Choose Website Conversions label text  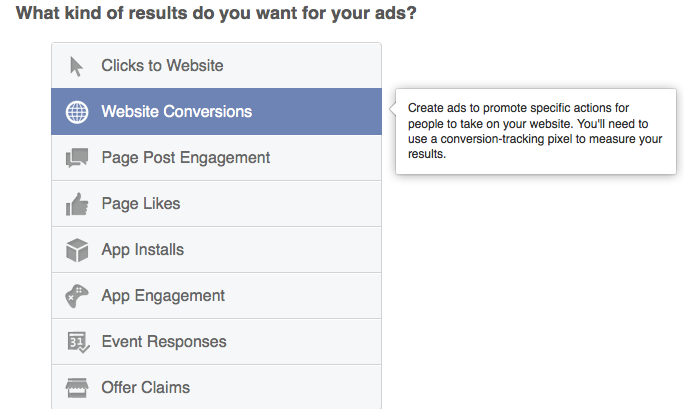click(177, 112)
